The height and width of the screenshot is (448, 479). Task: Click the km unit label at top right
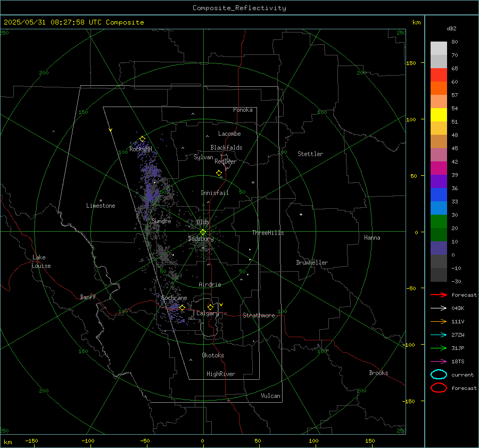(416, 22)
